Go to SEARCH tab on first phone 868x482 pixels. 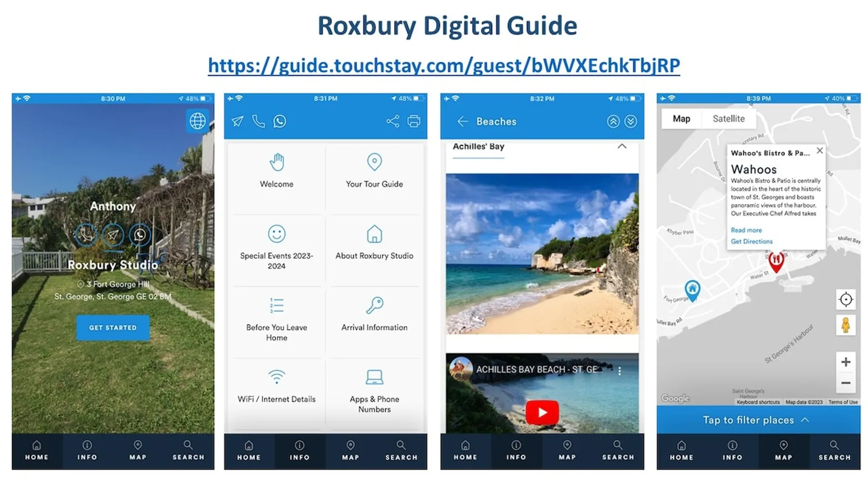(x=188, y=451)
